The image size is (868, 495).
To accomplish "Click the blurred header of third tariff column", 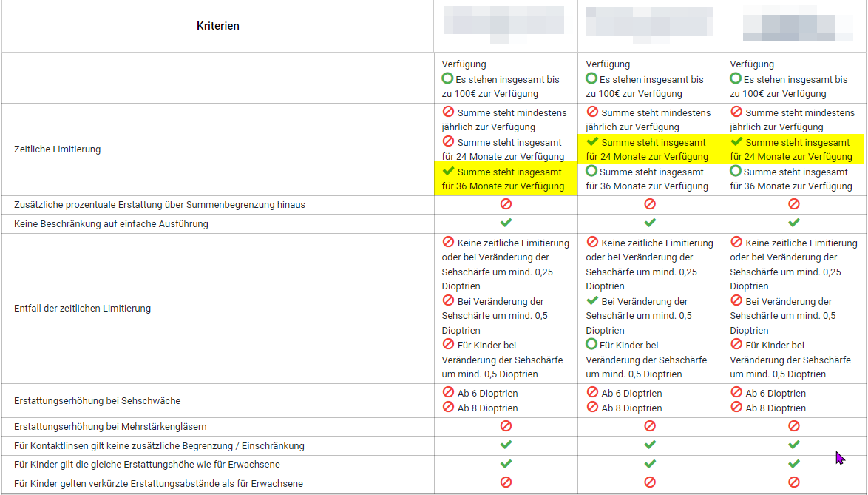I will coord(794,24).
